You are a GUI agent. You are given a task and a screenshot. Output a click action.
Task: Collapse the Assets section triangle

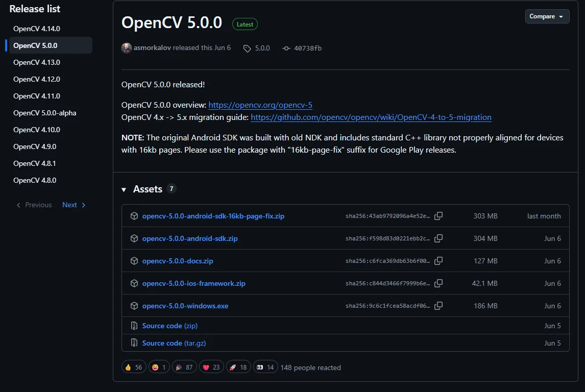pos(124,190)
